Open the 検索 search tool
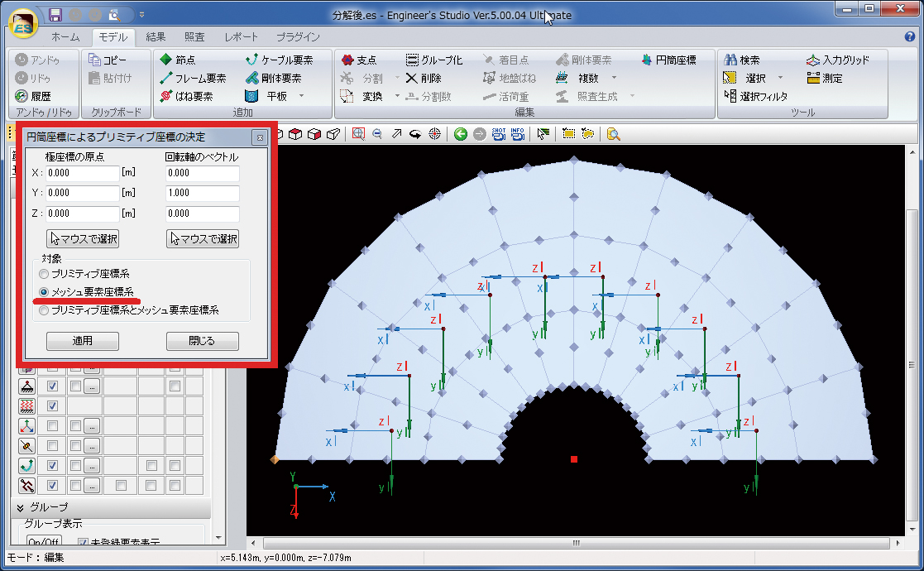This screenshot has width=924, height=571. (x=742, y=60)
